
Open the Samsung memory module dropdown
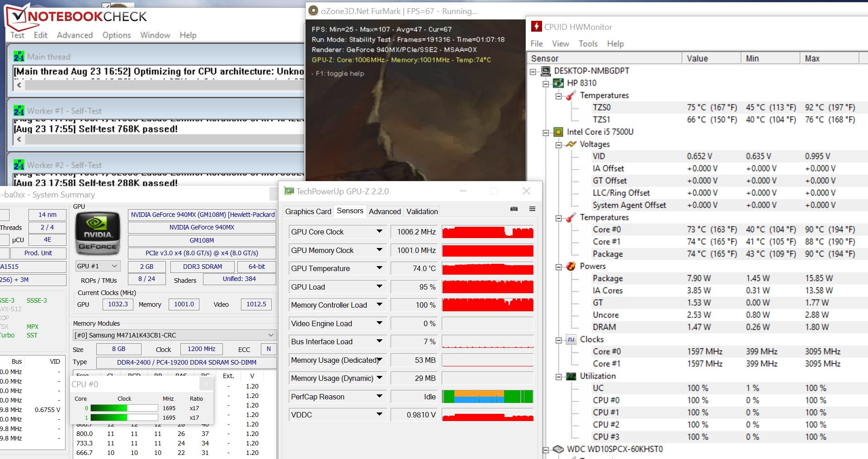pos(175,335)
